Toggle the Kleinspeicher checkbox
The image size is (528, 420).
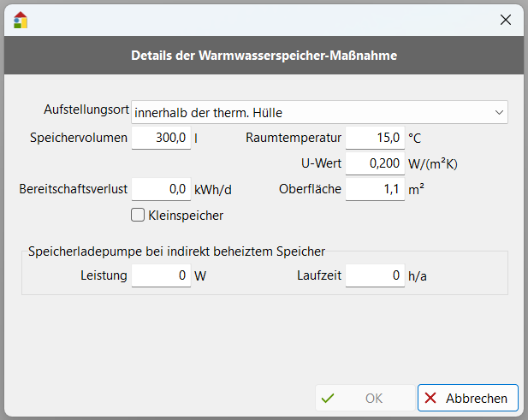coord(138,216)
